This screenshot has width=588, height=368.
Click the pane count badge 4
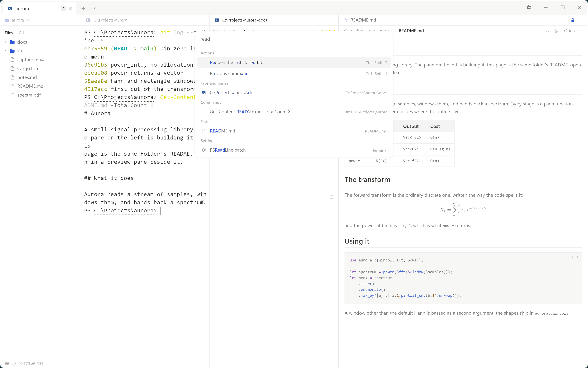(63, 8)
